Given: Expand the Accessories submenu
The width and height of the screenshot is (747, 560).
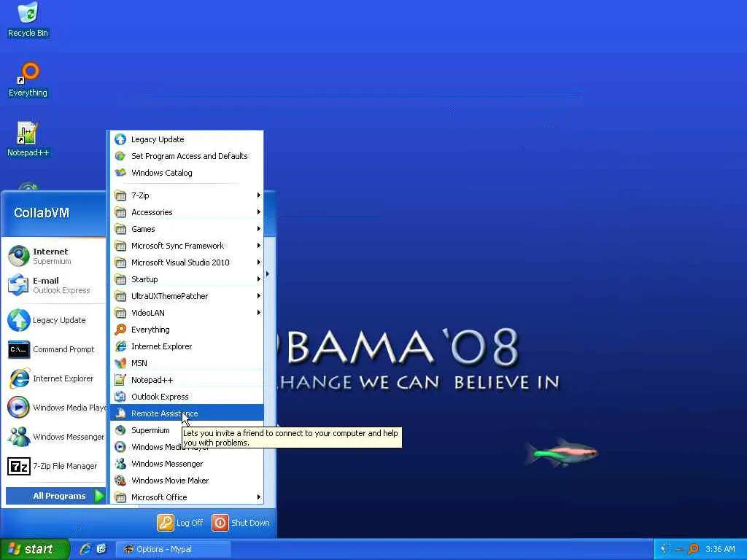Looking at the screenshot, I should pos(187,212).
